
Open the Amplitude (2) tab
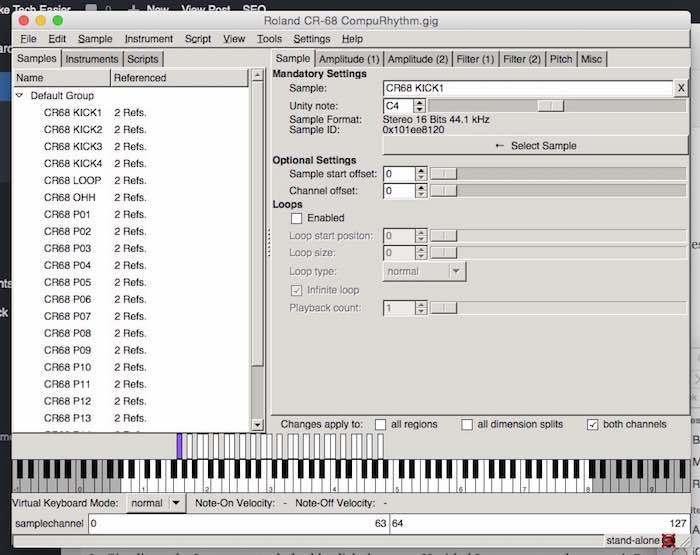[x=418, y=59]
